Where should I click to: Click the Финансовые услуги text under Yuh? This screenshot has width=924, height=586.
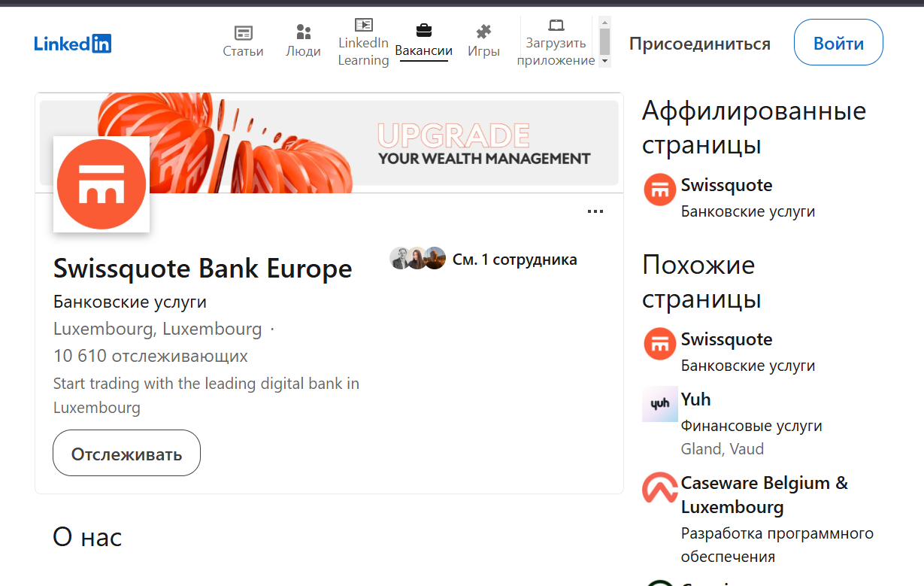752,426
